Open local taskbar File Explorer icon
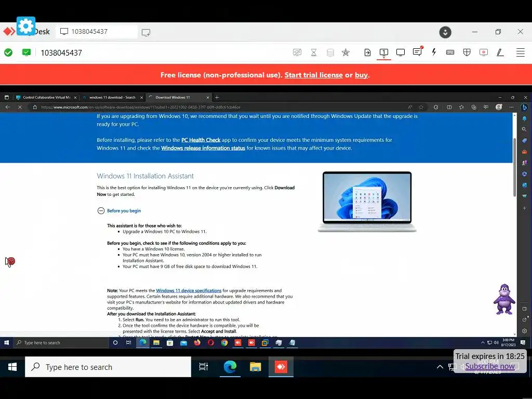Viewport: 532px width, 399px height. click(x=255, y=367)
